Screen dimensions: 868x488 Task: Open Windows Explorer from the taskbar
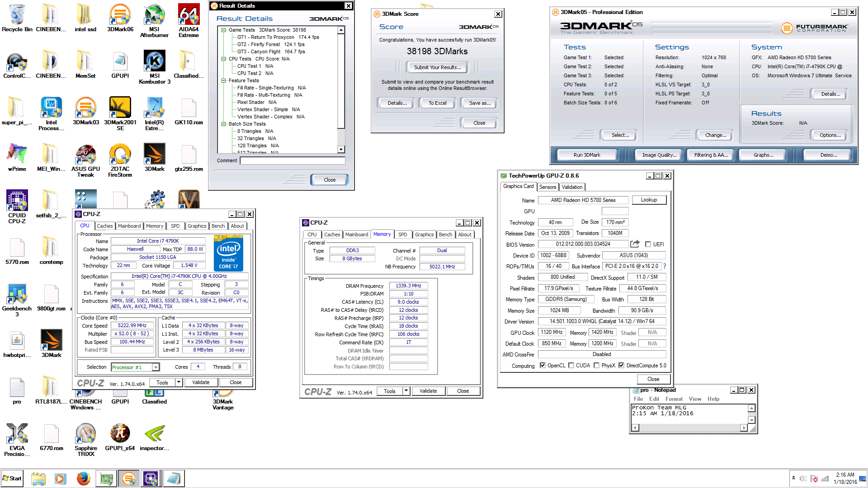click(38, 479)
